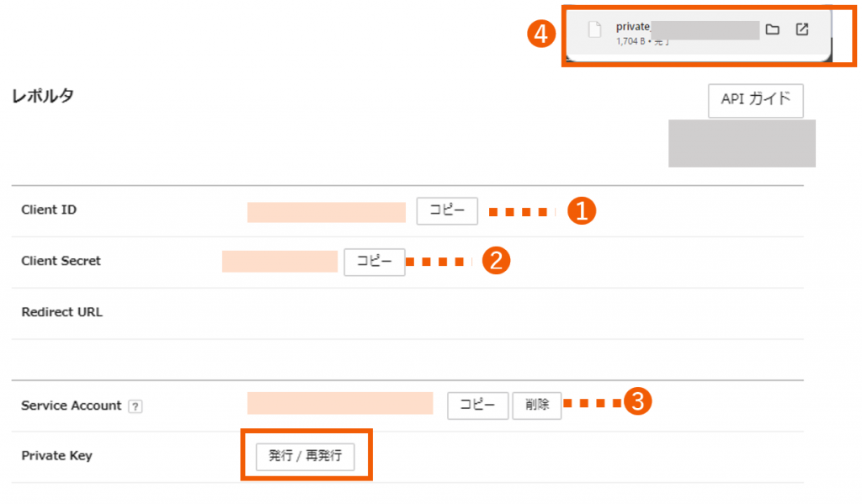The width and height of the screenshot is (862, 504).
Task: Copy the Client Secret value
Action: coord(375,262)
